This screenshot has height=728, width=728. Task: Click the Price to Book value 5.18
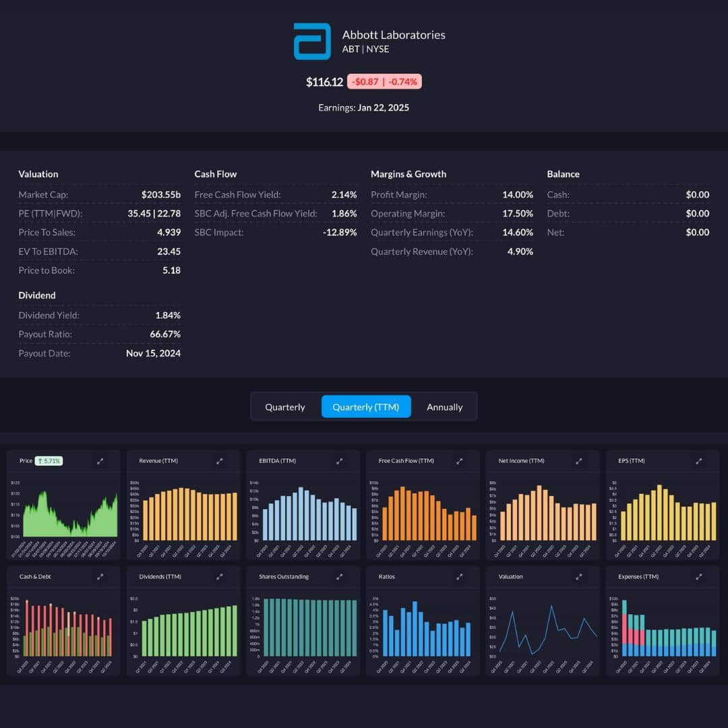pyautogui.click(x=171, y=270)
